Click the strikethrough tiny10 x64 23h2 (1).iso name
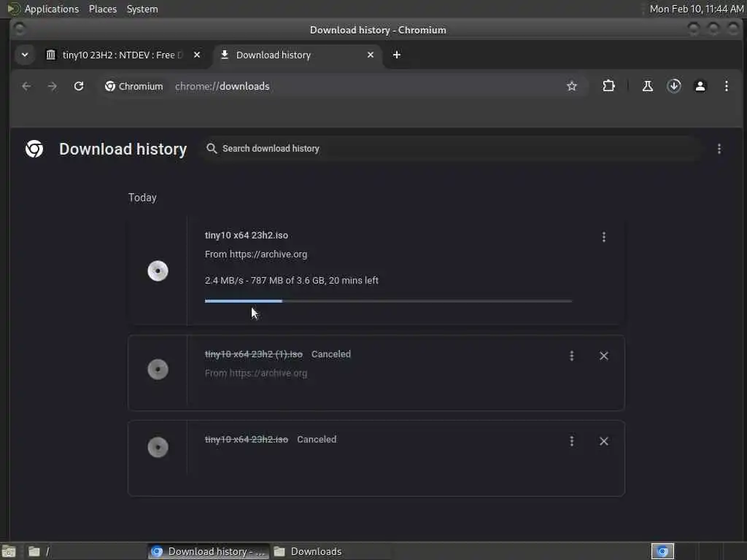Image resolution: width=747 pixels, height=560 pixels. pos(253,354)
